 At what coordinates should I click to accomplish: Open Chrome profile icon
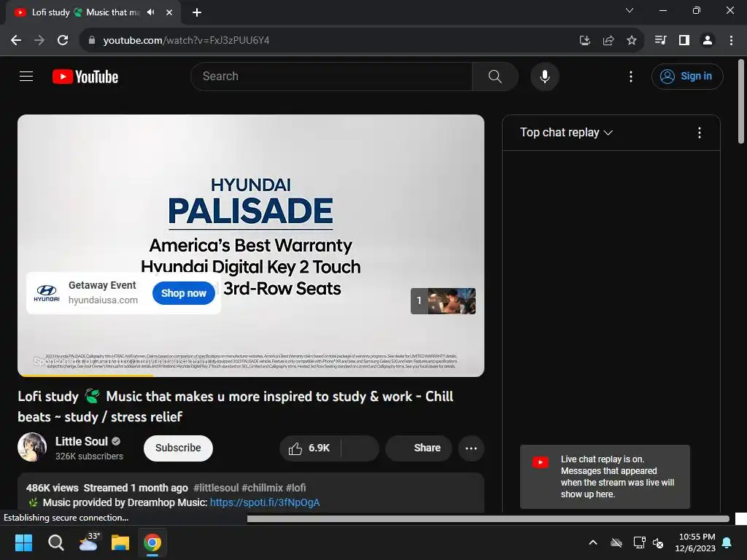[x=708, y=40]
